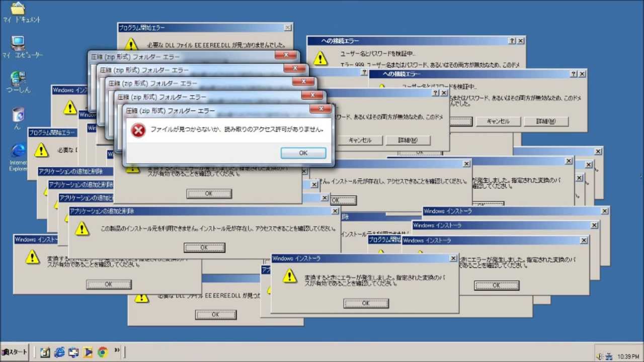Click the title bar of the top プログラム開始エラー dialog
The height and width of the screenshot is (362, 644).
pyautogui.click(x=205, y=28)
